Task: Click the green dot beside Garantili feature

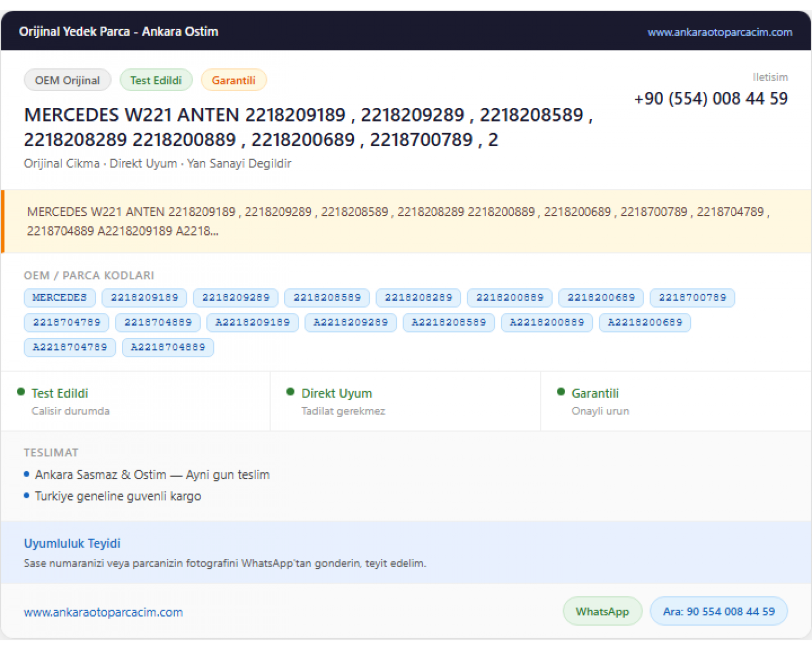Action: tap(561, 392)
